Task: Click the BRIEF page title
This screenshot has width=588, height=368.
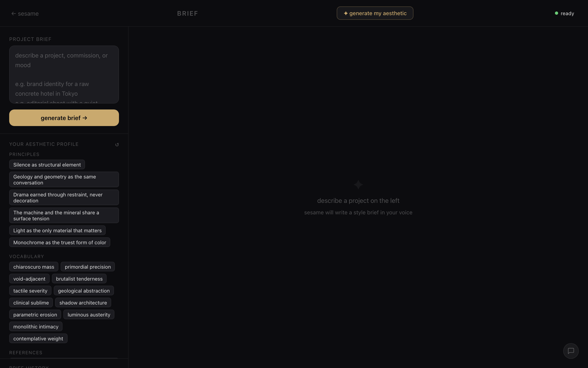Action: click(x=188, y=13)
